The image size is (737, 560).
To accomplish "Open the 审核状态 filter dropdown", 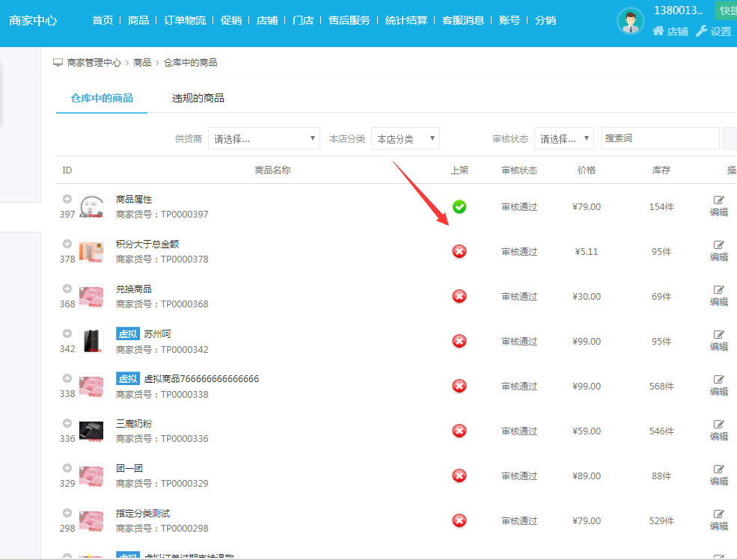I will click(563, 139).
